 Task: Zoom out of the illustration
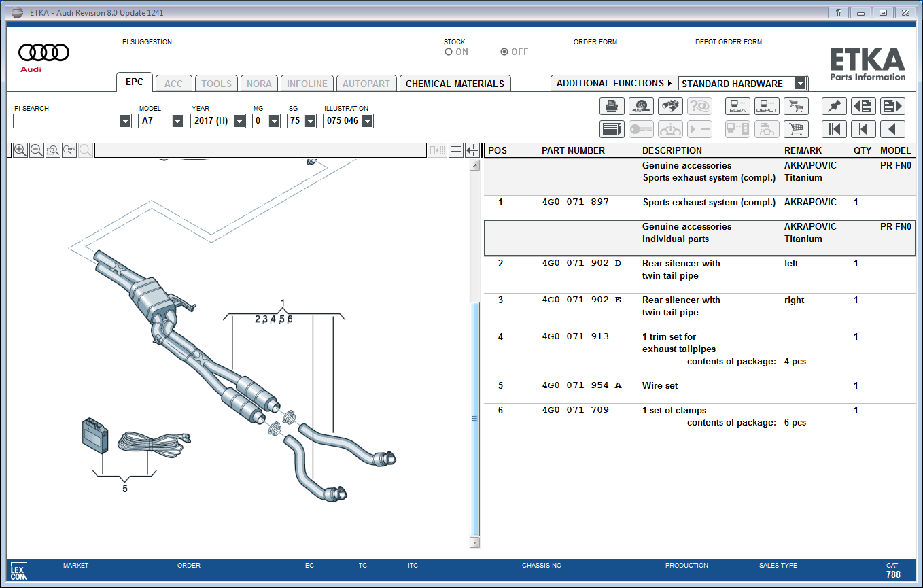pos(37,150)
